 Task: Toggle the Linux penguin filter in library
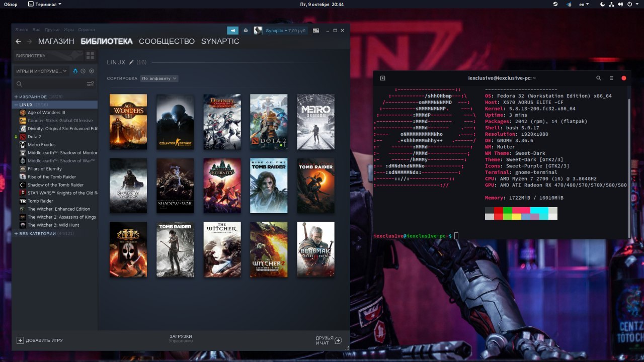(75, 71)
